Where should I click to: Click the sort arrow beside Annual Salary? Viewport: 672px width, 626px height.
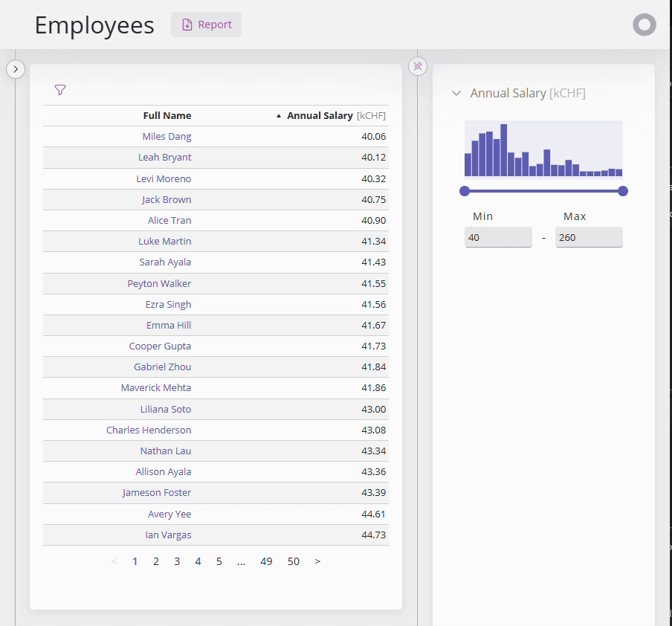279,116
